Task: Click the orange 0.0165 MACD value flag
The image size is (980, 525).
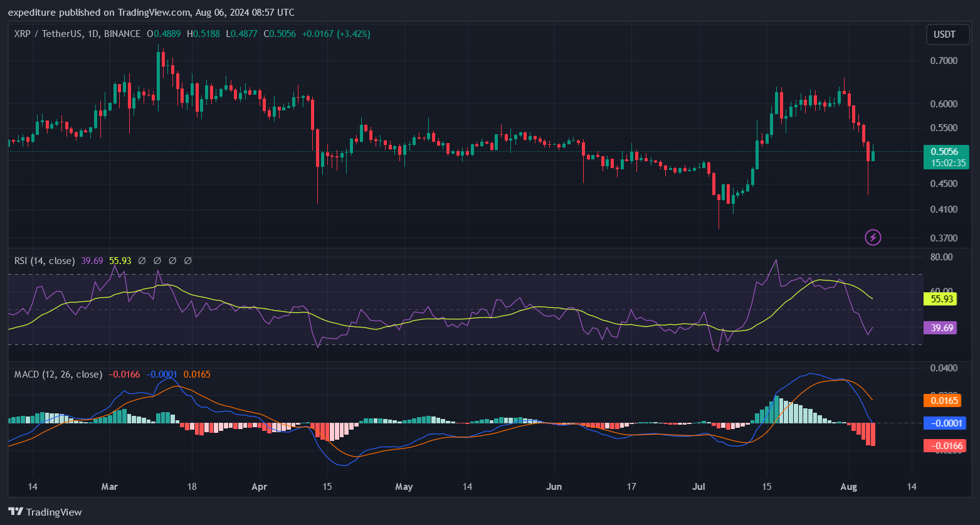Action: [x=942, y=400]
